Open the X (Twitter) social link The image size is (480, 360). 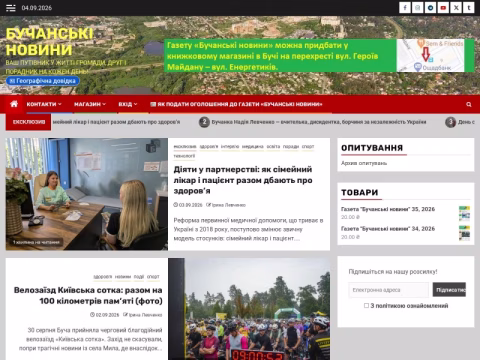pyautogui.click(x=456, y=8)
